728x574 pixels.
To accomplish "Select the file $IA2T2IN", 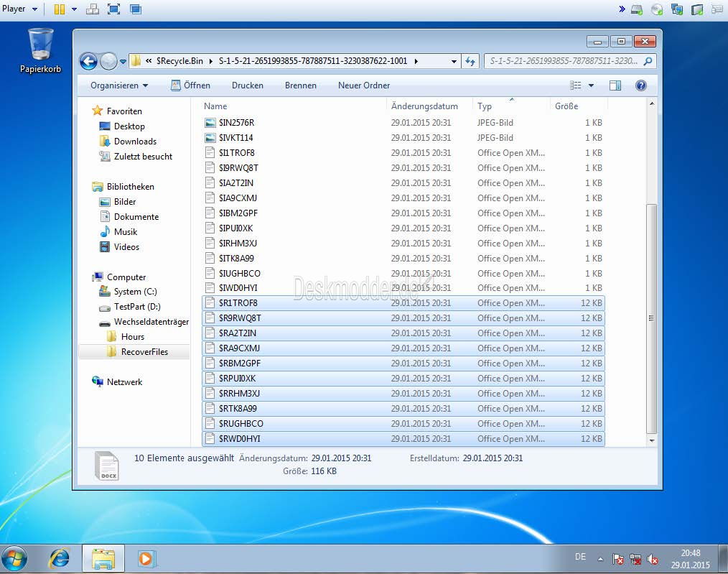I will (x=403, y=183).
